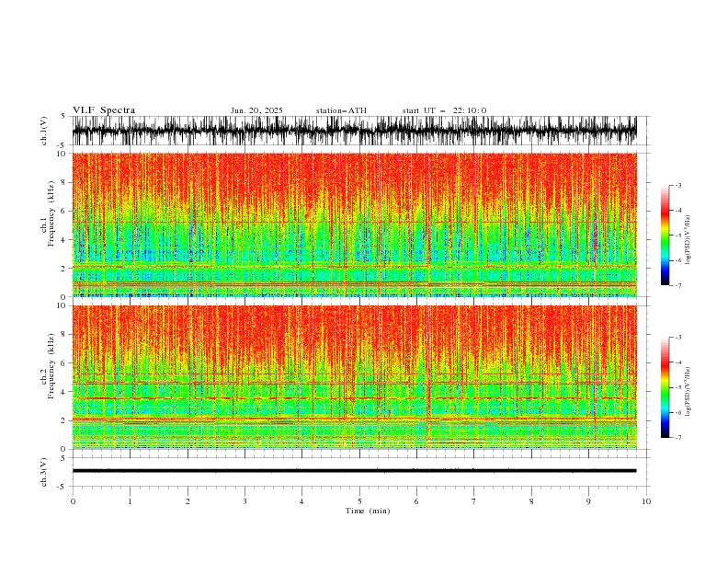Click the ch.1 (V) waveform axis label

pos(44,131)
